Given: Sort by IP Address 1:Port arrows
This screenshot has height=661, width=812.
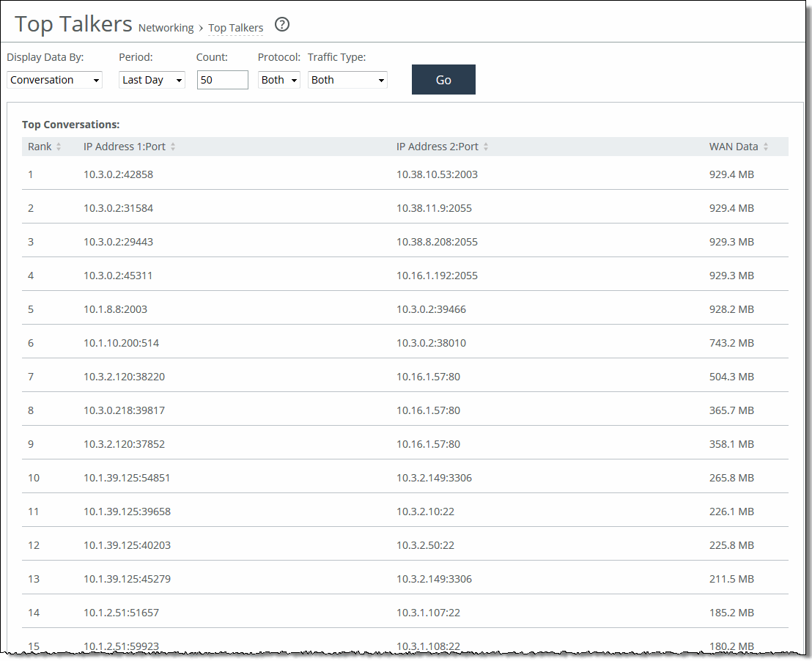Looking at the screenshot, I should (x=173, y=147).
